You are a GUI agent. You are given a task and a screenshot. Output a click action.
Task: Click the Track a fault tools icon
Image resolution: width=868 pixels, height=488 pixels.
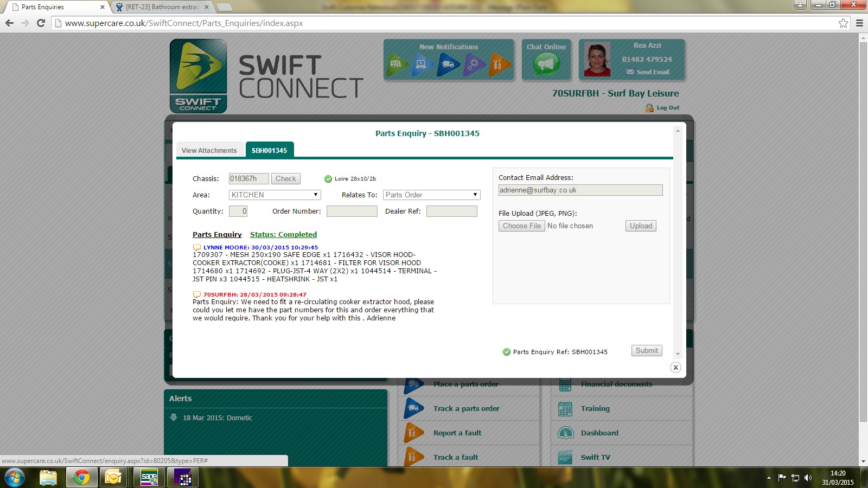(x=413, y=457)
